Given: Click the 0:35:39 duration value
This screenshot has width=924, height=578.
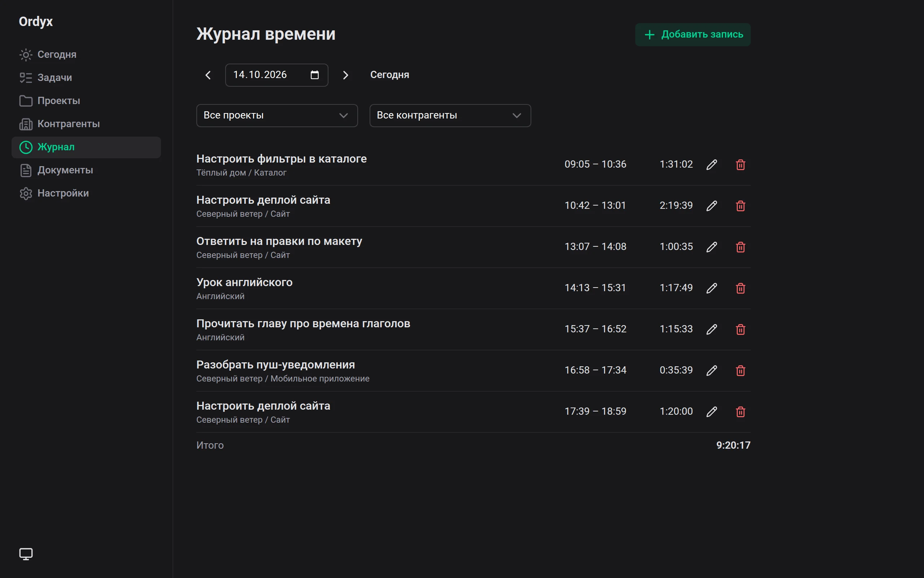Looking at the screenshot, I should 676,370.
